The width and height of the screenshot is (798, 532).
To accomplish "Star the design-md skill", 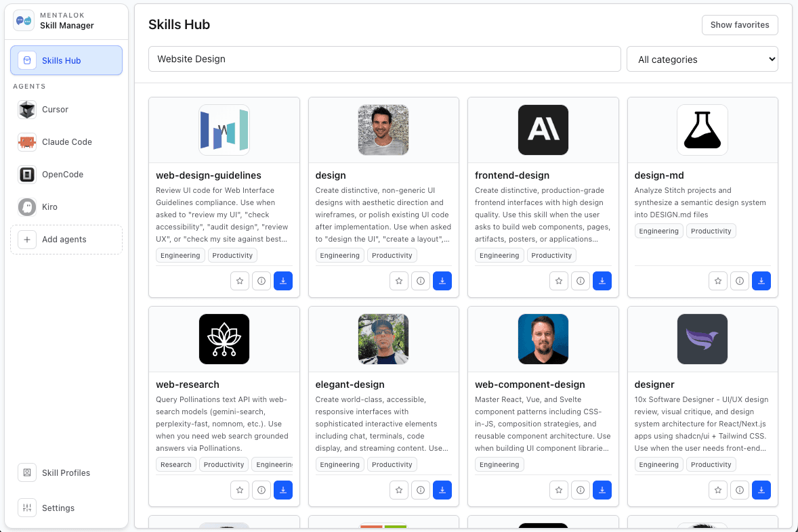I will (718, 281).
